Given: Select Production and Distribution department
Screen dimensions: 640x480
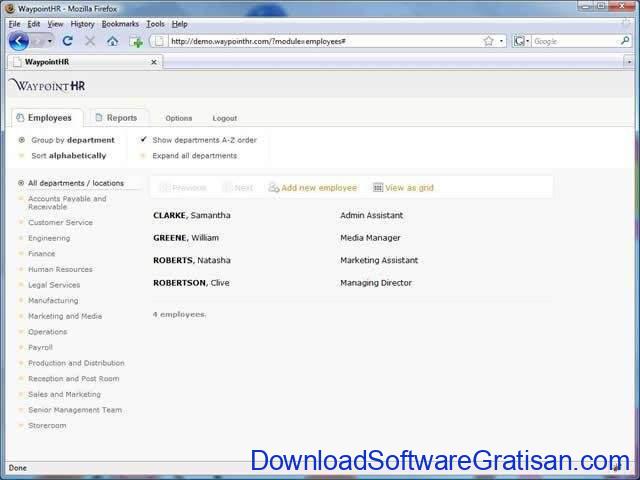Looking at the screenshot, I should 76,363.
